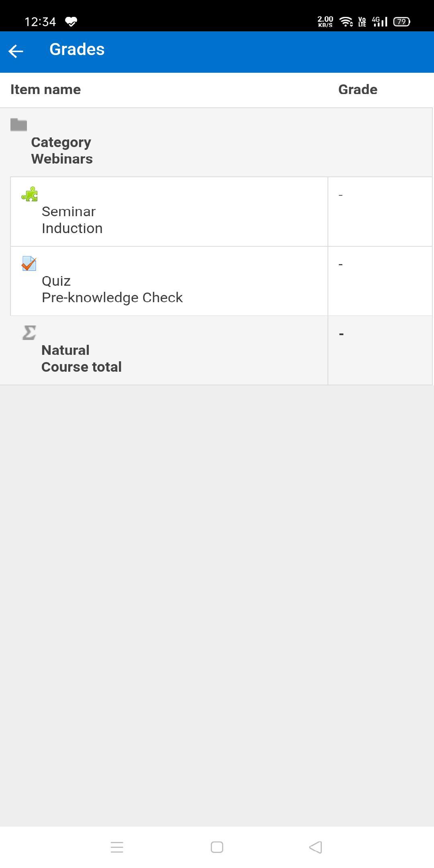The height and width of the screenshot is (868, 434).
Task: Click the Course total grade cell
Action: [x=380, y=350]
